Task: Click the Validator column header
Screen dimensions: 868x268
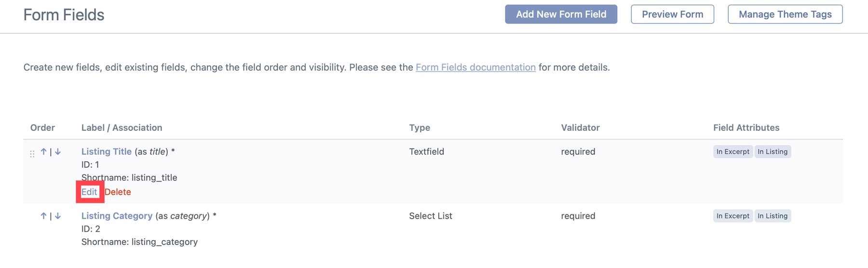Action: pyautogui.click(x=580, y=127)
